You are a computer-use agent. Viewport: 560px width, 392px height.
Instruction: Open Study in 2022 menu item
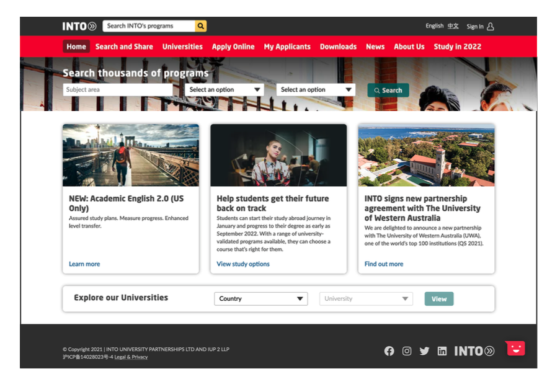(x=458, y=47)
